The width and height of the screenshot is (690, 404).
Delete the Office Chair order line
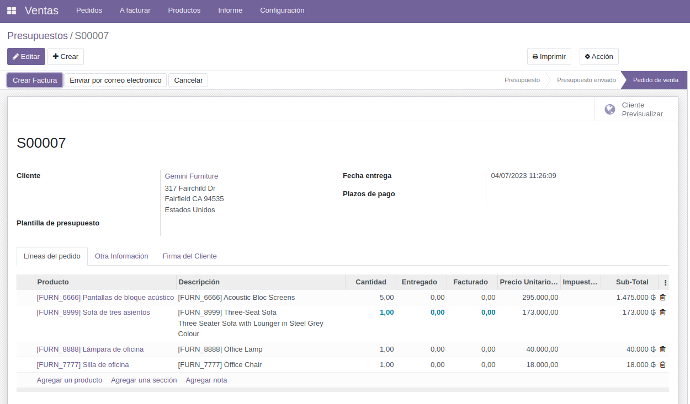pyautogui.click(x=662, y=365)
